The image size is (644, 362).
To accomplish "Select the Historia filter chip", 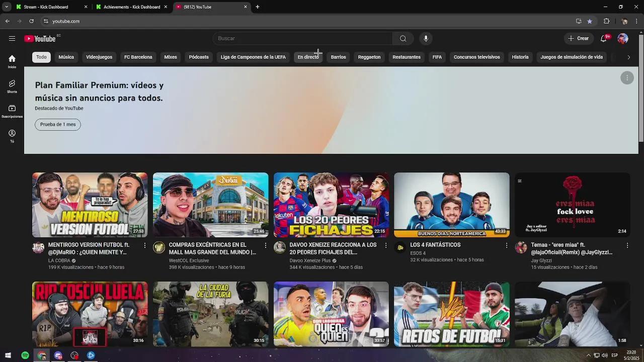I will (520, 57).
